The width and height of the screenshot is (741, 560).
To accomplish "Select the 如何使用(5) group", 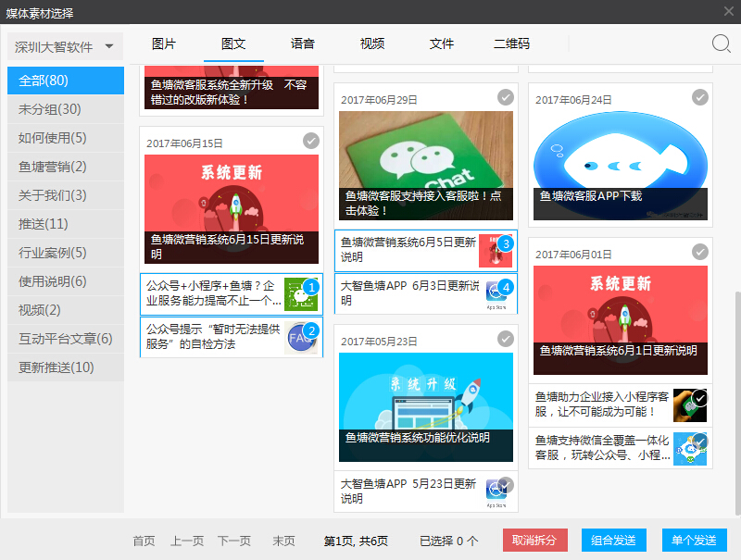I will (x=66, y=138).
